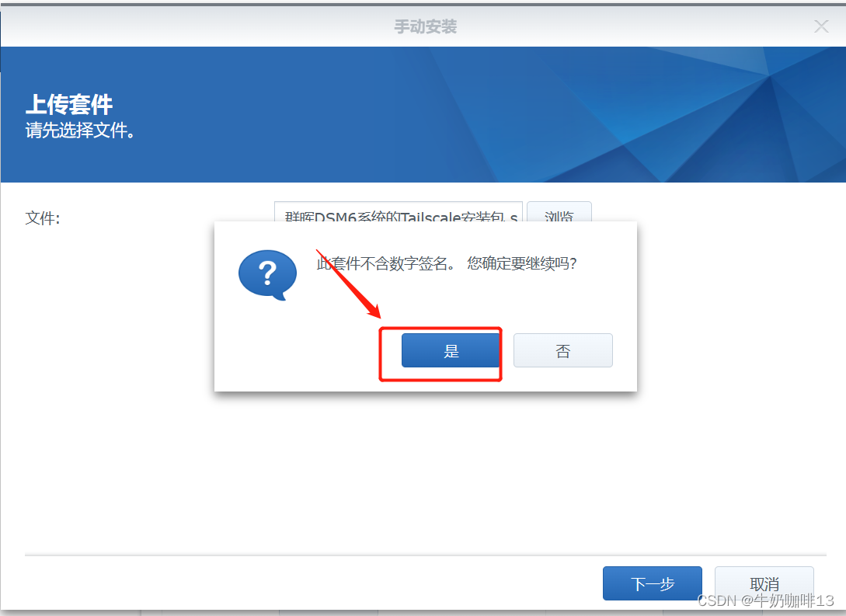Click the 请先选择文件 subtitle text
Screen dimensions: 846x616
80,130
